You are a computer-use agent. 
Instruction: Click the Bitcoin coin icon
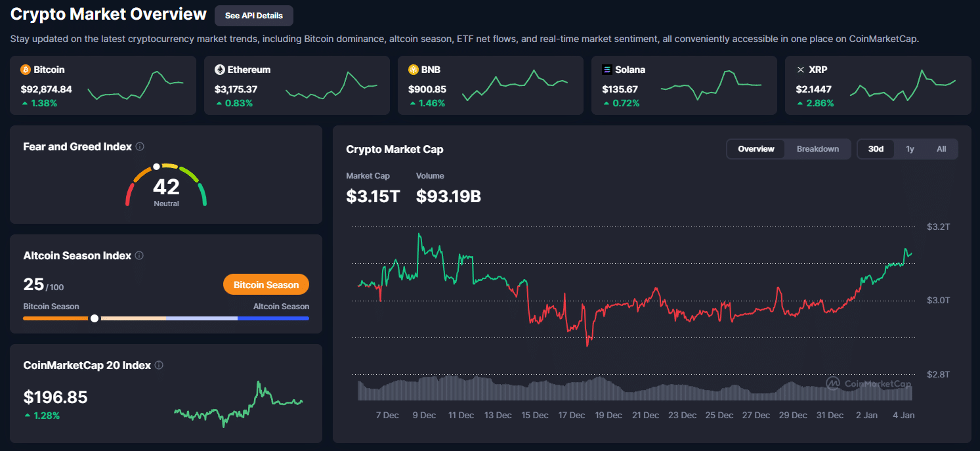pyautogui.click(x=26, y=69)
